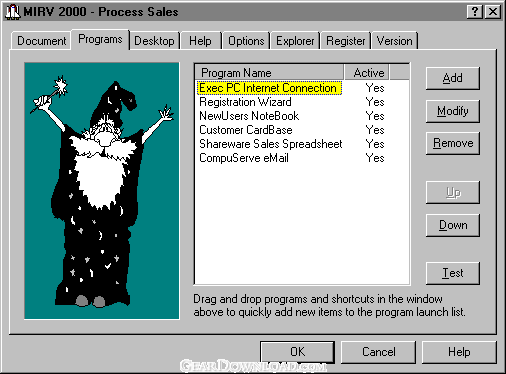Click the Active column header
This screenshot has height=374, width=506.
(x=367, y=73)
